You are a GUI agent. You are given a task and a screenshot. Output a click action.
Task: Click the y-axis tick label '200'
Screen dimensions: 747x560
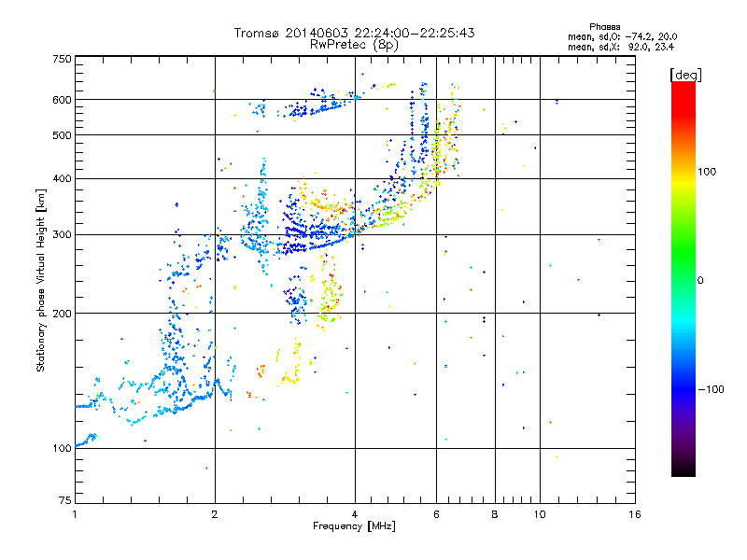62,314
